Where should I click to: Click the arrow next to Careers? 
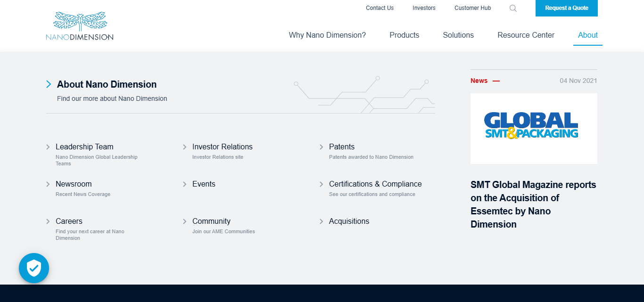pyautogui.click(x=48, y=221)
